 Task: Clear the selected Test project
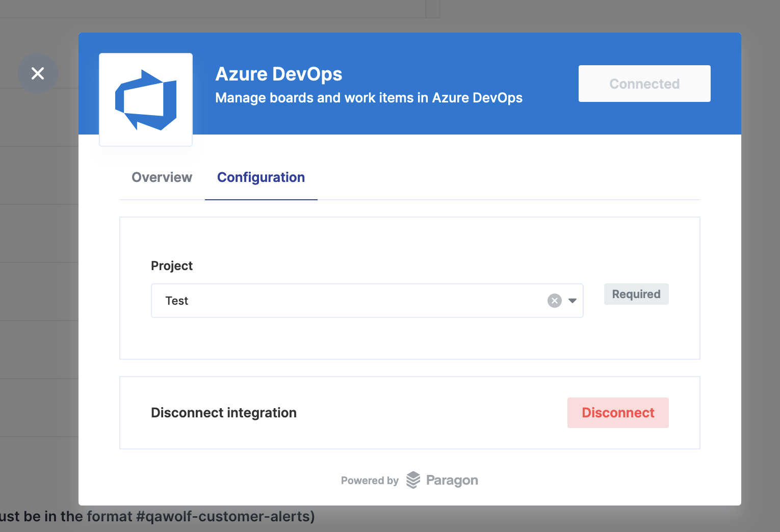tap(555, 301)
